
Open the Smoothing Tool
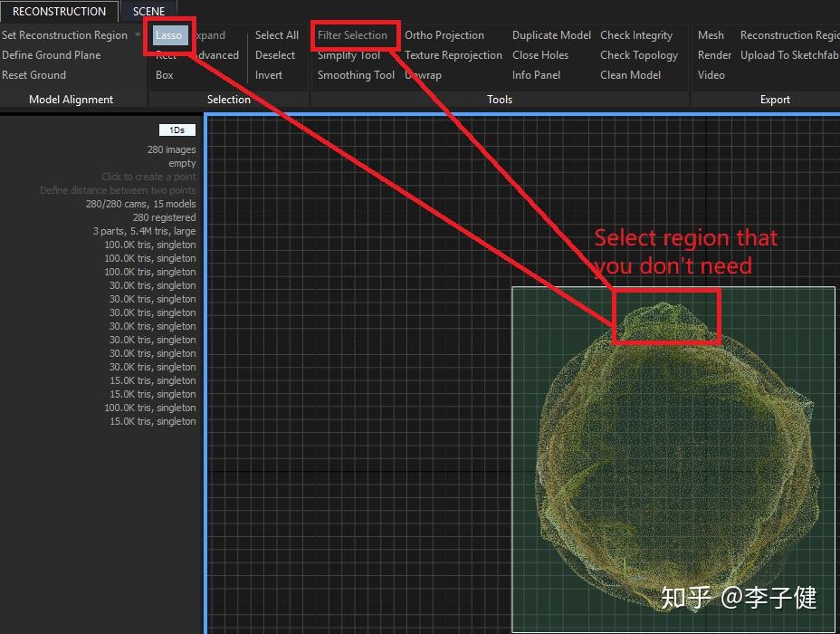pyautogui.click(x=355, y=75)
